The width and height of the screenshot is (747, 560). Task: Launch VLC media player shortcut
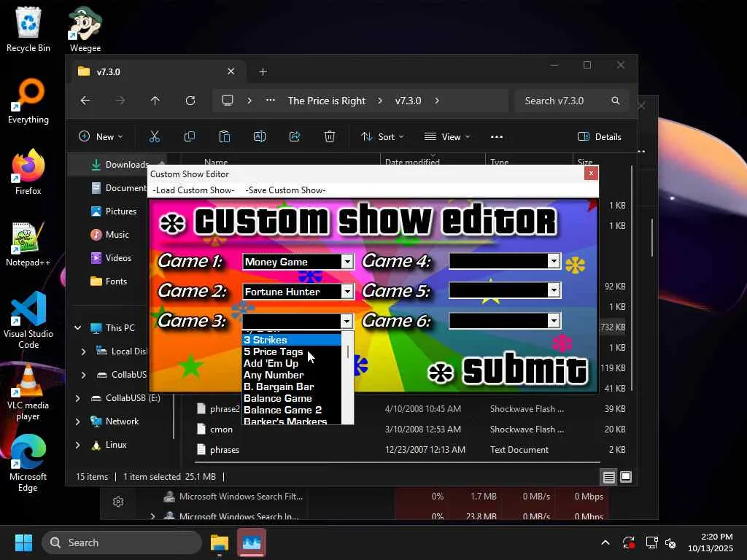28,392
